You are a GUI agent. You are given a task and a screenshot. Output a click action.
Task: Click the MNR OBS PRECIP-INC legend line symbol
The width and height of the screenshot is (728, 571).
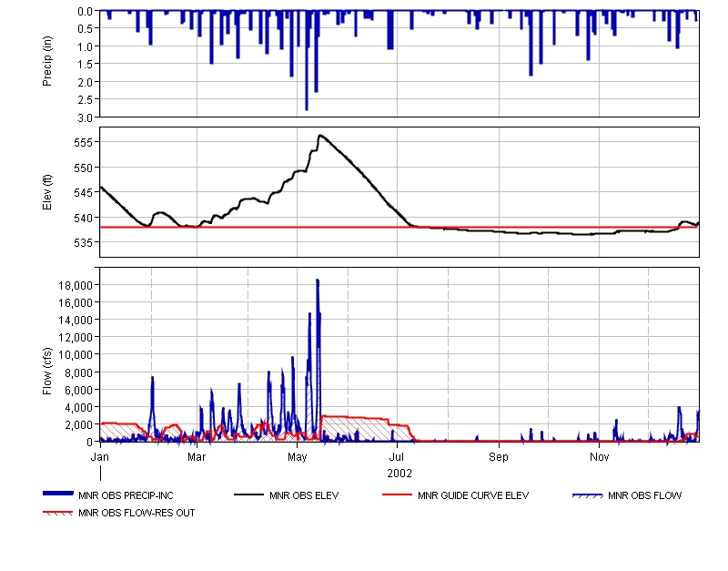58,495
